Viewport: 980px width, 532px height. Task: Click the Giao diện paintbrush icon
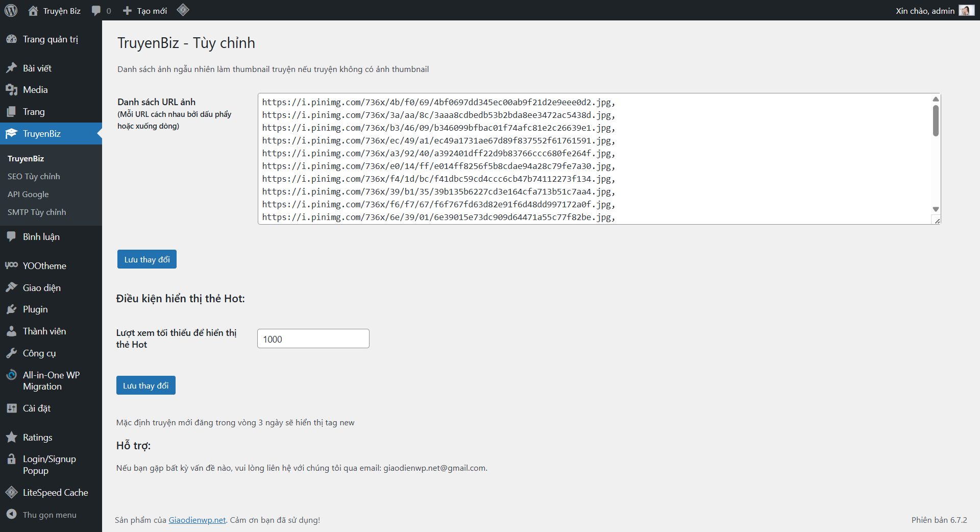[x=11, y=287]
